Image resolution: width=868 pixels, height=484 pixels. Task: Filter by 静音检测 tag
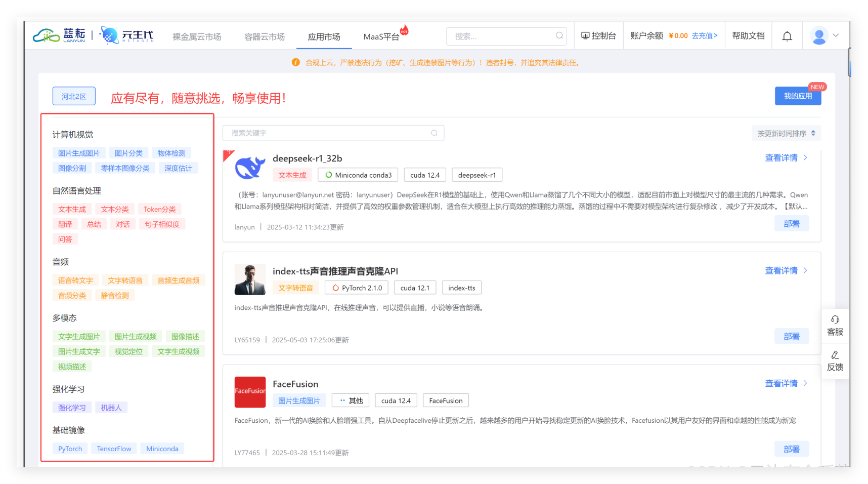point(115,296)
